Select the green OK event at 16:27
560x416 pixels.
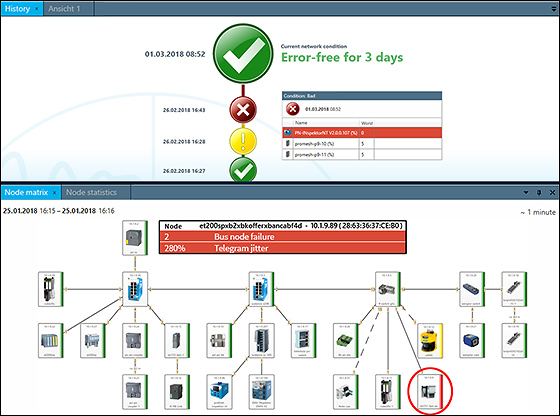click(243, 170)
